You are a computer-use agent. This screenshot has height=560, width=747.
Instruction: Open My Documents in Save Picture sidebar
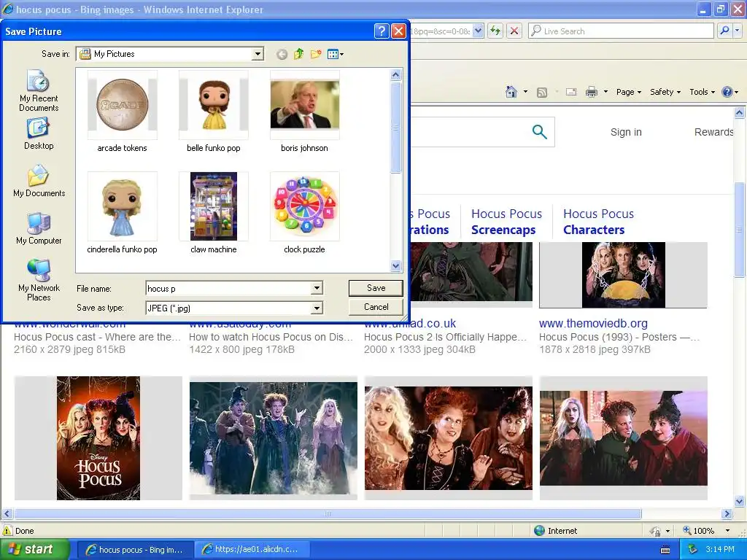pos(39,182)
